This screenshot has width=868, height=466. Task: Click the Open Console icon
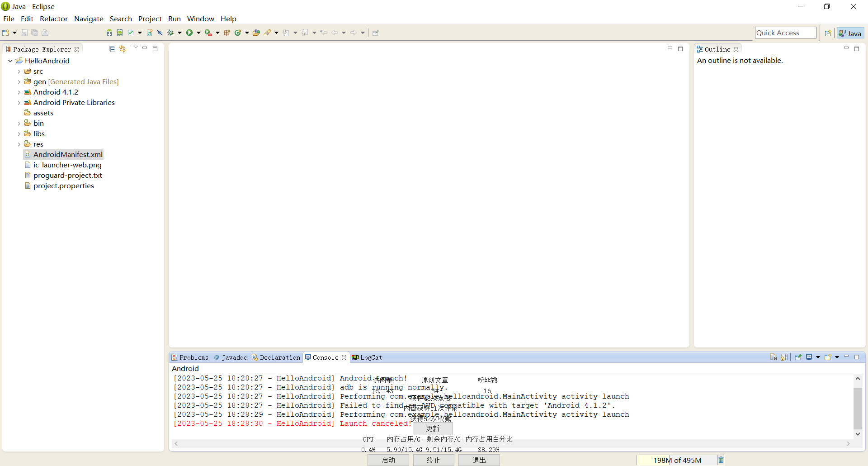828,357
